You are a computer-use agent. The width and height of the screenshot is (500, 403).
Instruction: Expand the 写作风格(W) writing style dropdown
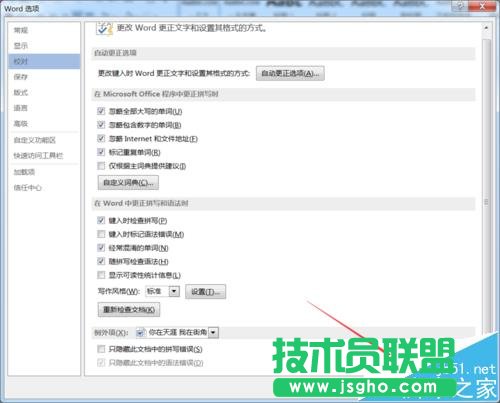pyautogui.click(x=174, y=292)
